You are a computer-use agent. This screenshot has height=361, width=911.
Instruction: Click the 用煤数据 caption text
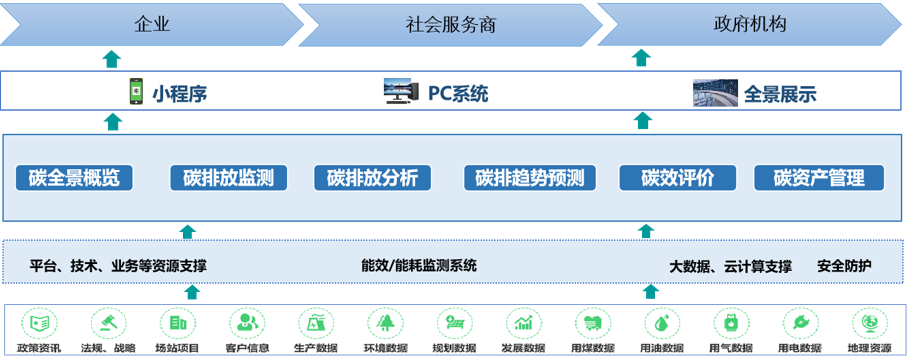pos(593,348)
